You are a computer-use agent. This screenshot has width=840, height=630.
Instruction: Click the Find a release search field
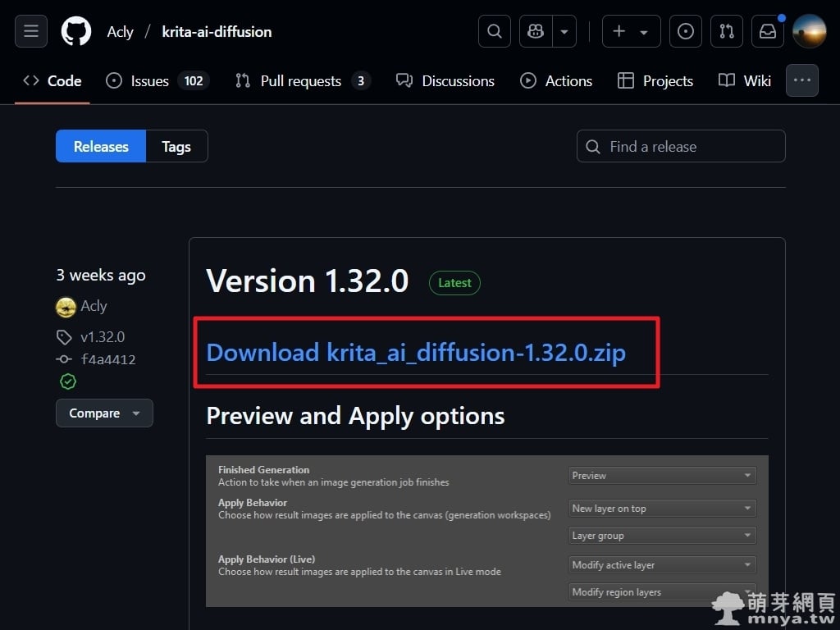point(681,147)
